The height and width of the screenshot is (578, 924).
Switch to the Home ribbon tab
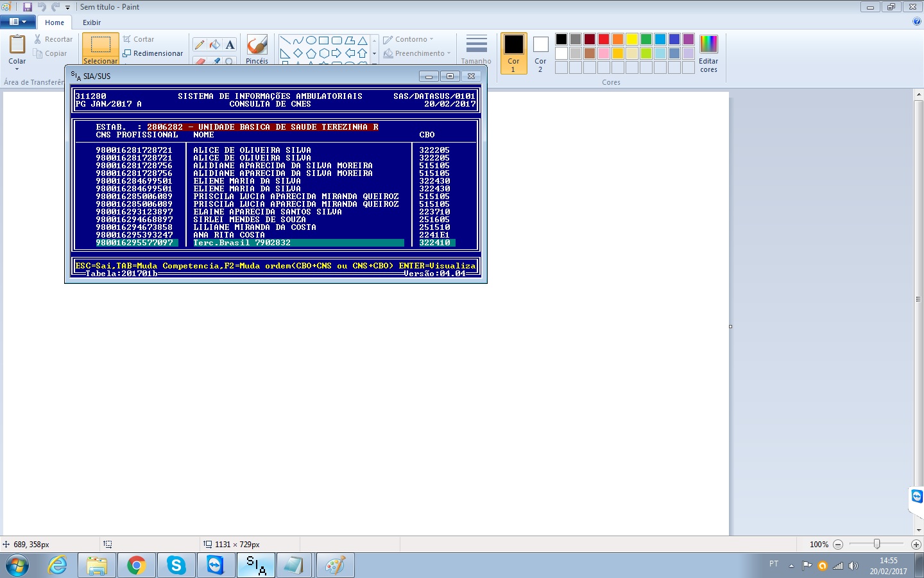click(55, 22)
